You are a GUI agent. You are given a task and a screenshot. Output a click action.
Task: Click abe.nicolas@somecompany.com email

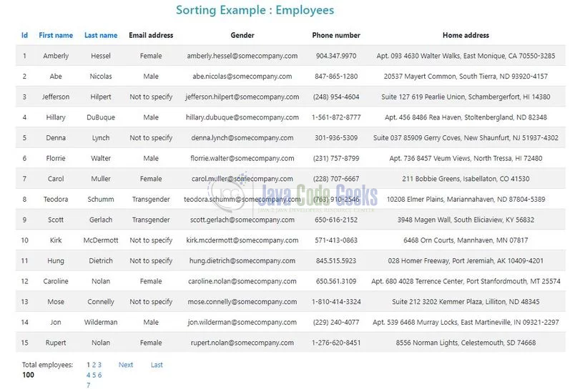point(242,77)
